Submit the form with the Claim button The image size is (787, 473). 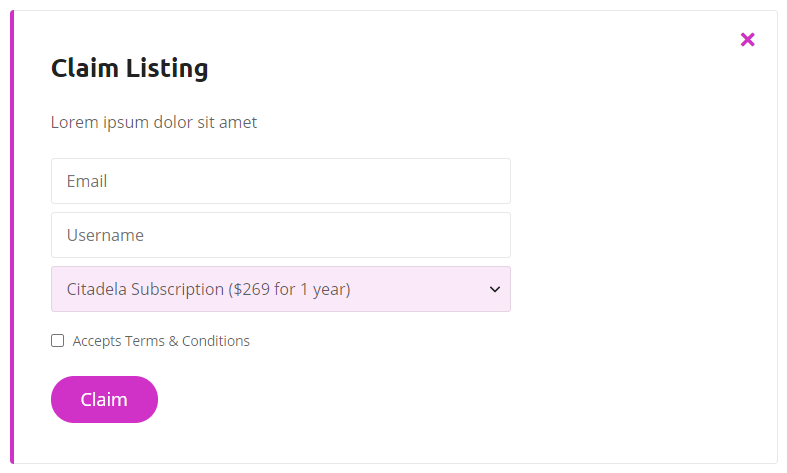[104, 399]
